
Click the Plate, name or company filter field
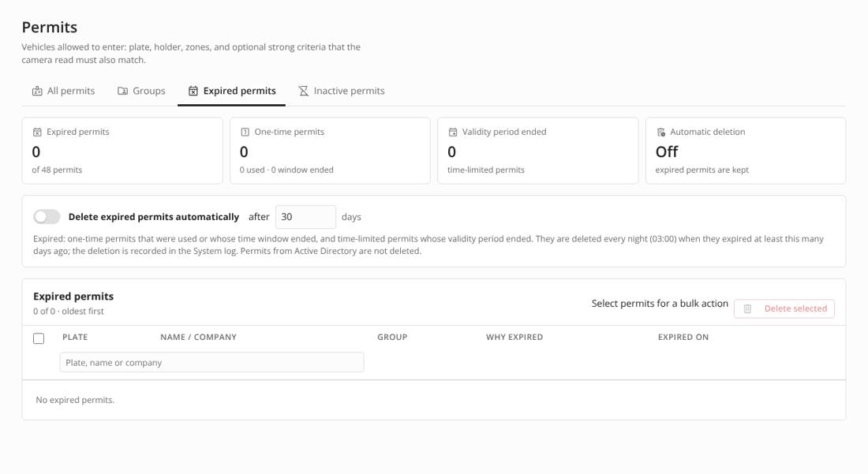point(212,362)
